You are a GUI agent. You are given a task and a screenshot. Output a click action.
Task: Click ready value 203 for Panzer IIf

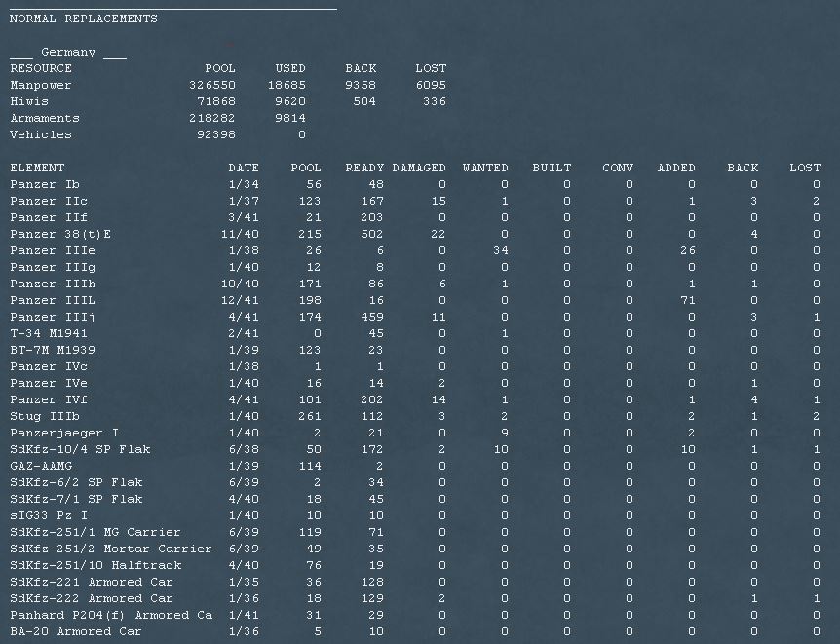click(x=372, y=217)
